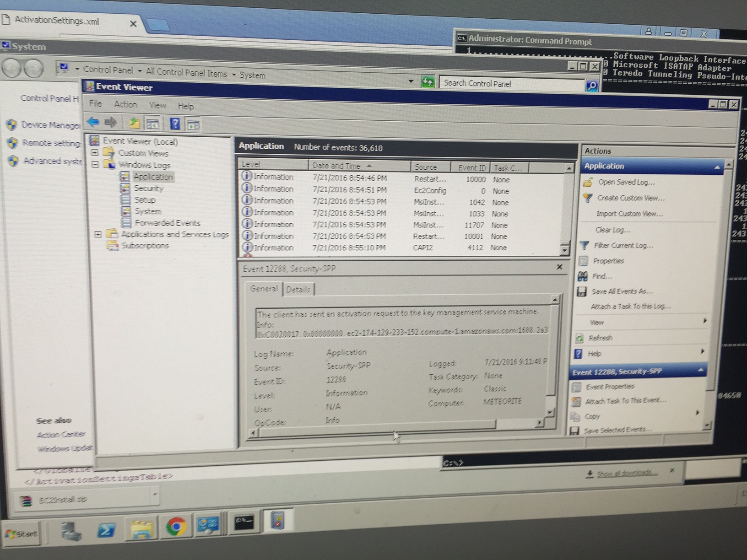Click Open Saved Log action
Image resolution: width=747 pixels, height=560 pixels.
pos(626,182)
